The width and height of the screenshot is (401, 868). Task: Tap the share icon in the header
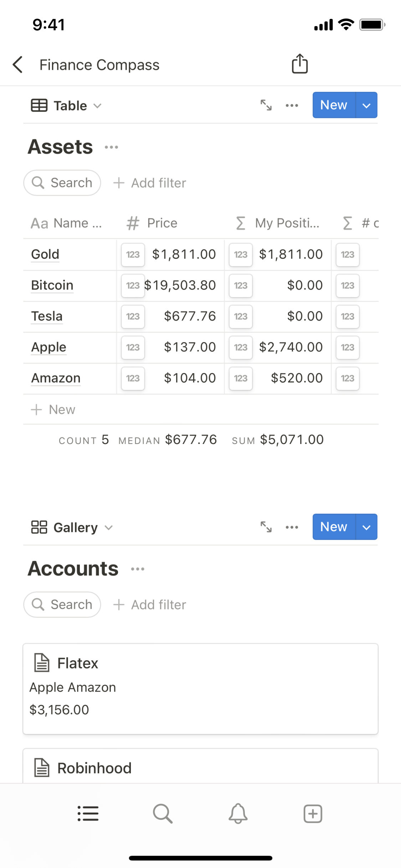[299, 64]
